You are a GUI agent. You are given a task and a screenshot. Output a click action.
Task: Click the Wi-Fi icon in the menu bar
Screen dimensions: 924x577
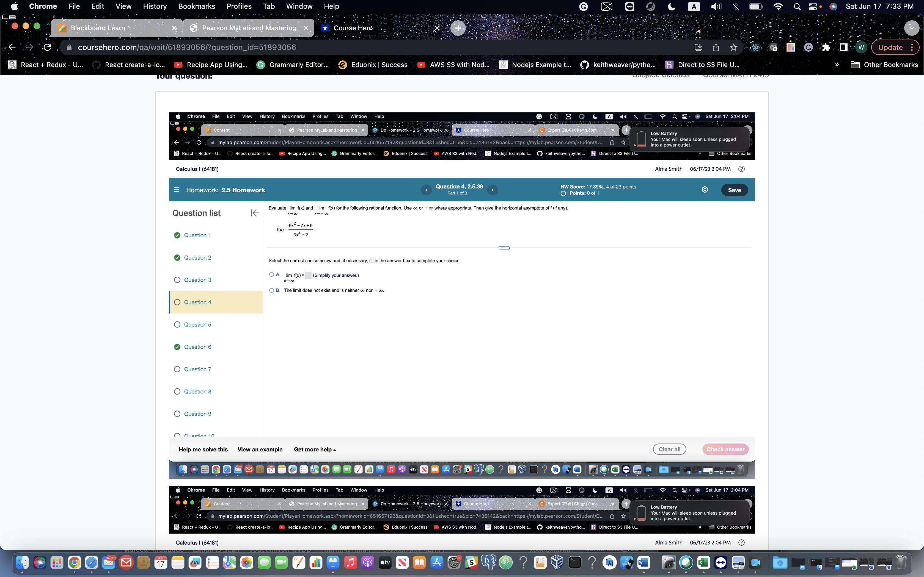[x=778, y=7]
